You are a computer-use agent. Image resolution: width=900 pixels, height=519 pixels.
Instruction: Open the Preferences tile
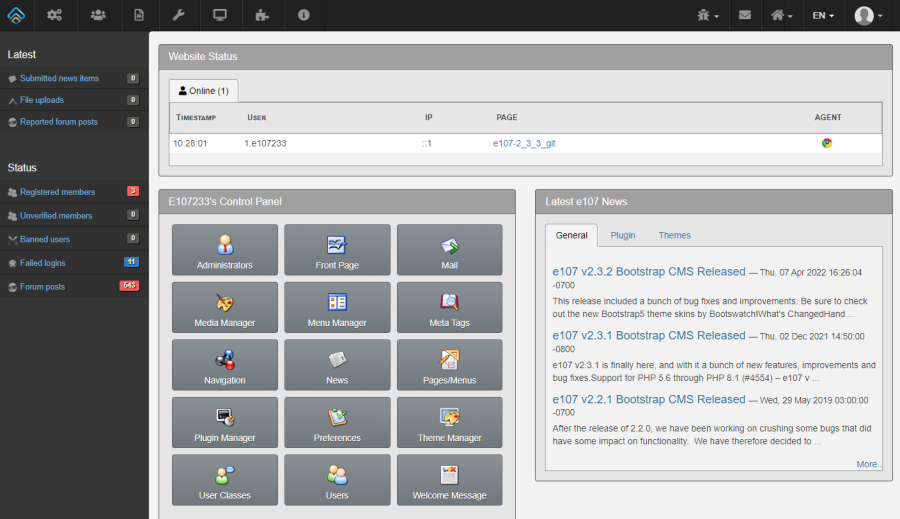[337, 422]
